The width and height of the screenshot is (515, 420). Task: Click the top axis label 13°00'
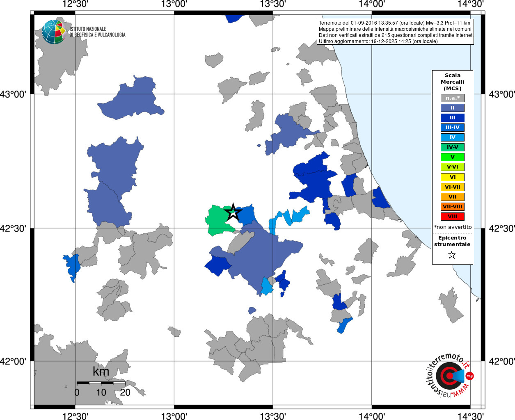[x=174, y=4]
